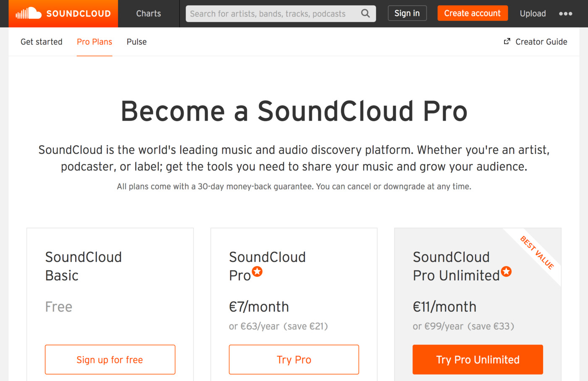588x381 pixels.
Task: Open the Creator Guide
Action: 541,42
